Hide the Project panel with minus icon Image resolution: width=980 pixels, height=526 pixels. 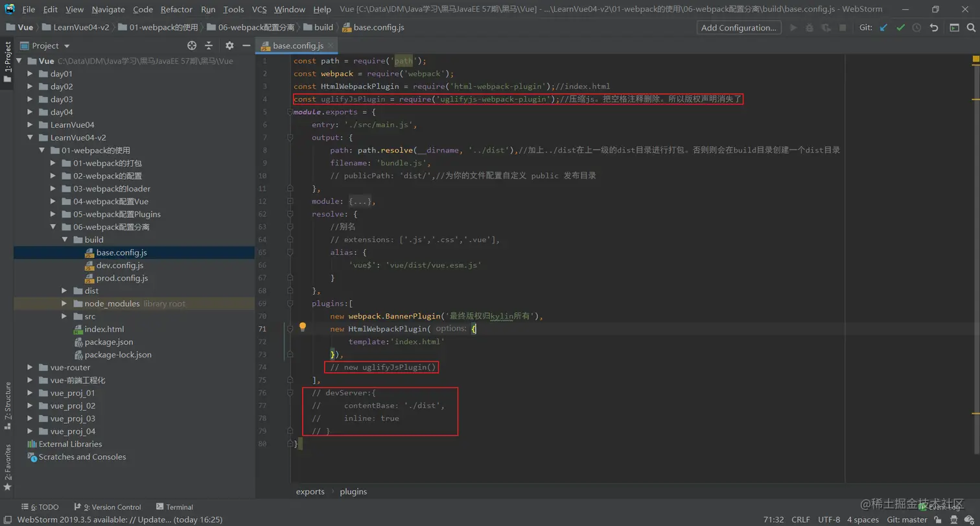point(246,45)
